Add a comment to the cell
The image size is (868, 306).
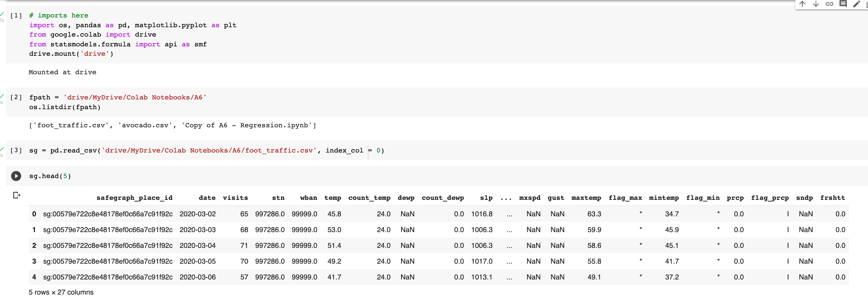[x=843, y=4]
